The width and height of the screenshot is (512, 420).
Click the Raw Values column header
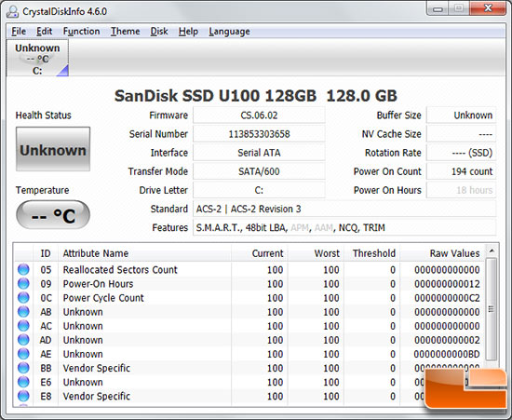coord(442,253)
